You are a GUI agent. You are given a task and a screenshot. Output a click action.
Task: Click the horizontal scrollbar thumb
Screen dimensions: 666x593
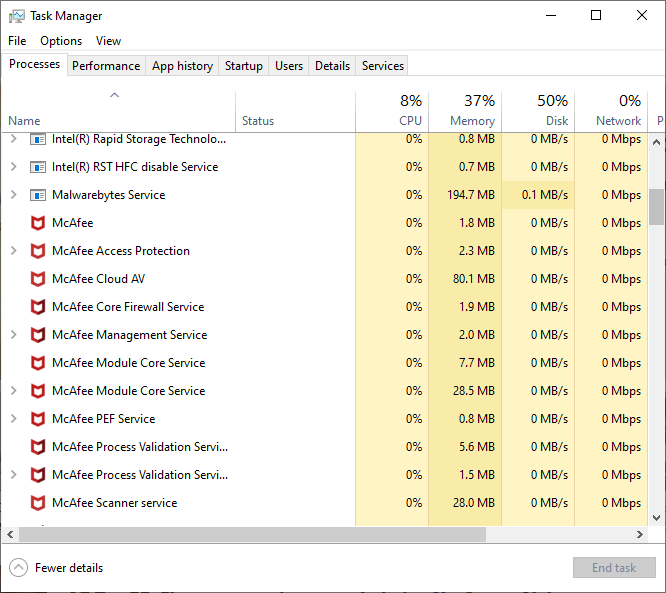(x=252, y=534)
